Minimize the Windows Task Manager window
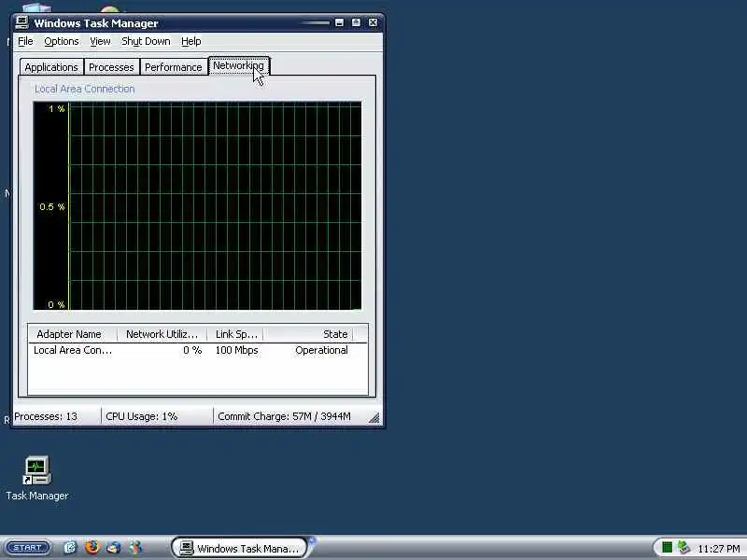Screen dimensions: 747x560 point(339,22)
